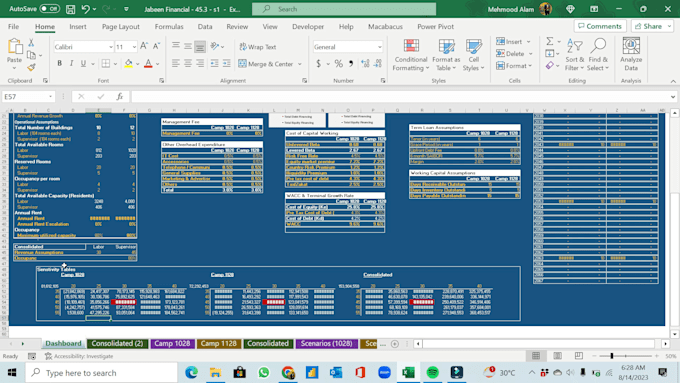Click the Windows Start button

tap(12, 373)
